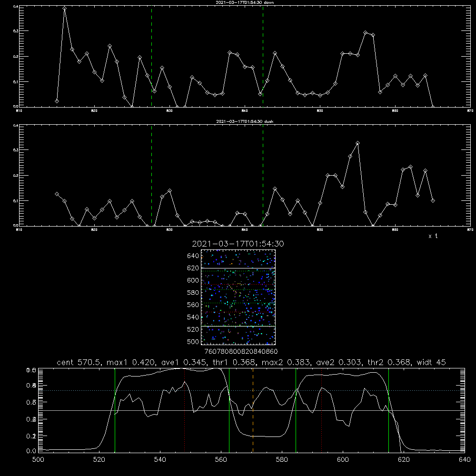Click the 0.3 y-axis label of dawn plot
This screenshot has height=476, width=476.
click(16, 31)
